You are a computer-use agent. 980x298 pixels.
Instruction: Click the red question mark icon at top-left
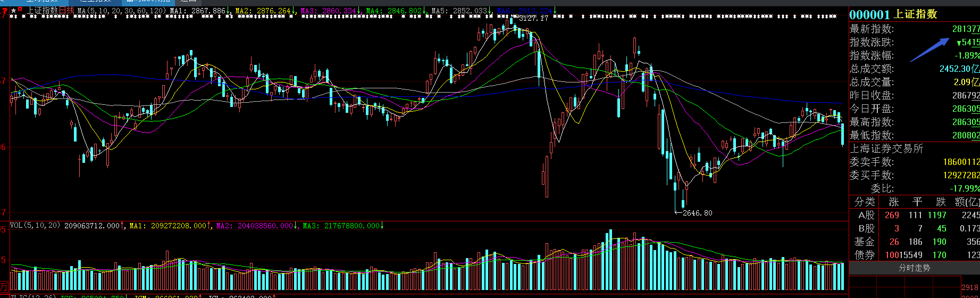(x=4, y=10)
